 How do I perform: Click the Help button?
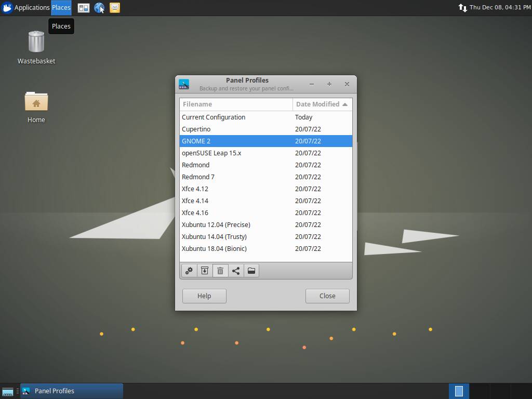(204, 296)
